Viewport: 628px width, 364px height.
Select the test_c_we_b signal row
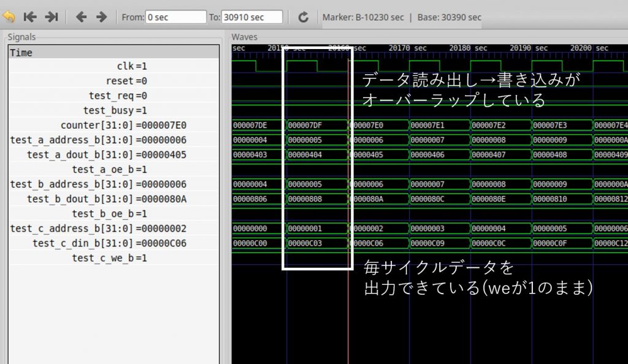click(110, 258)
